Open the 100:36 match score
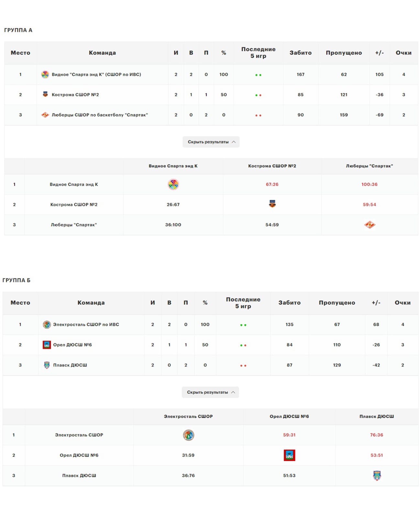This screenshot has height=526, width=420. coord(370,184)
